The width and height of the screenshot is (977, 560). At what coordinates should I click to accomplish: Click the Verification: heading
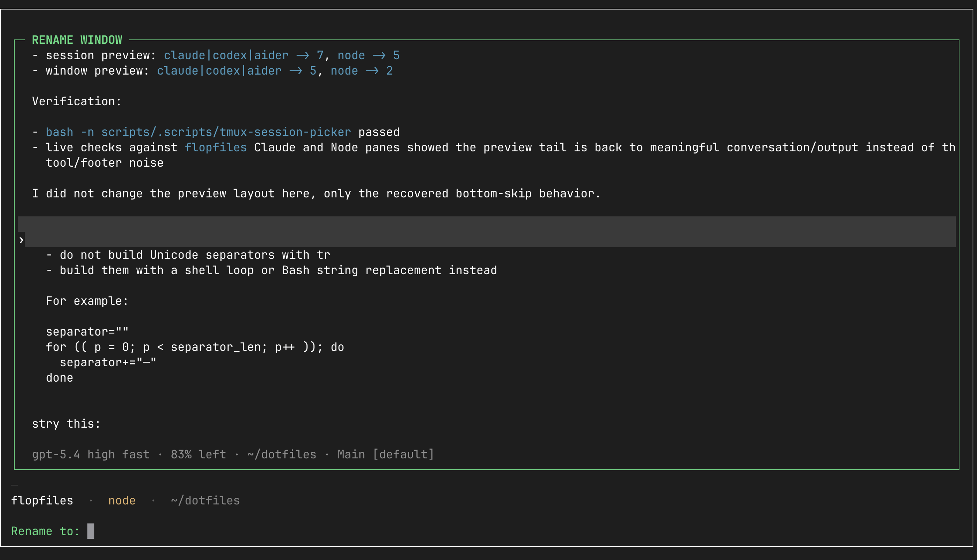pyautogui.click(x=76, y=101)
